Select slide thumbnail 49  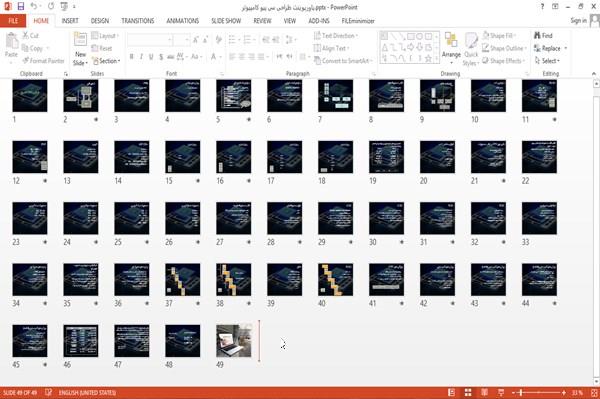[x=234, y=340]
